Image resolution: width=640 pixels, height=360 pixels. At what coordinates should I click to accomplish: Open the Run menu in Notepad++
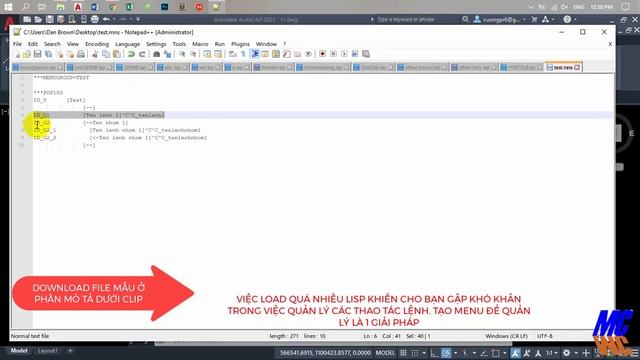tap(220, 44)
